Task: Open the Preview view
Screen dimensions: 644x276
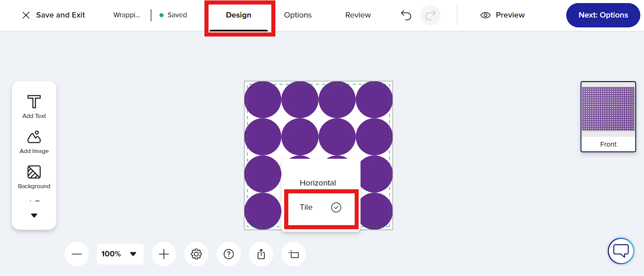Action: [503, 15]
